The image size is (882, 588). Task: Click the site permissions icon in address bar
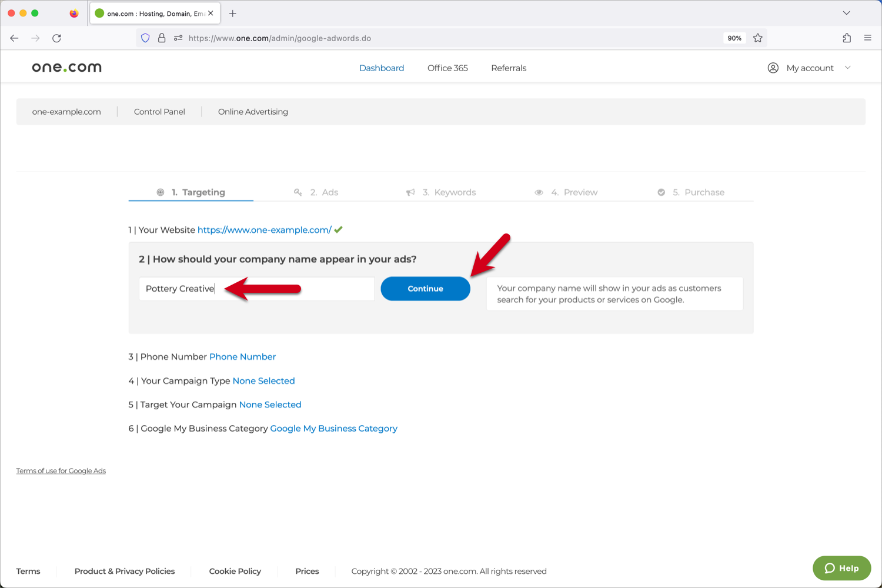pyautogui.click(x=178, y=38)
